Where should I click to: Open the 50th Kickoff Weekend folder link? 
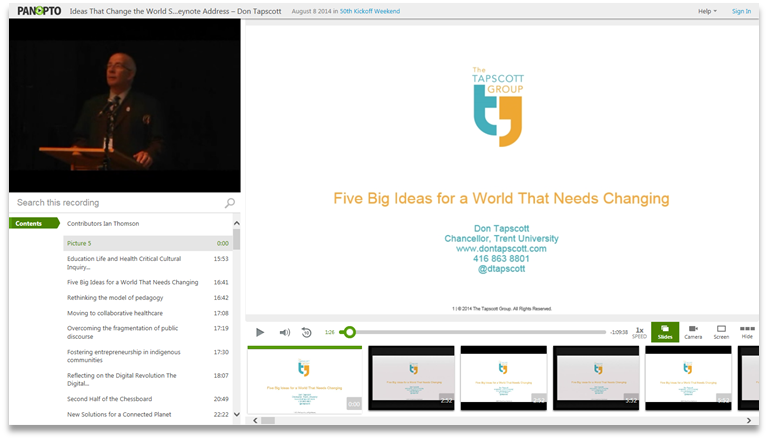(x=370, y=11)
